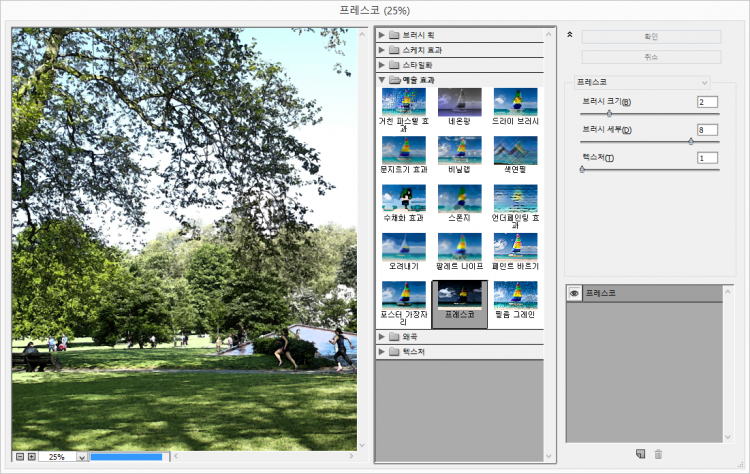Image resolution: width=750 pixels, height=474 pixels.
Task: Collapse filter thumbnails with double-arrow icon
Action: 569,34
